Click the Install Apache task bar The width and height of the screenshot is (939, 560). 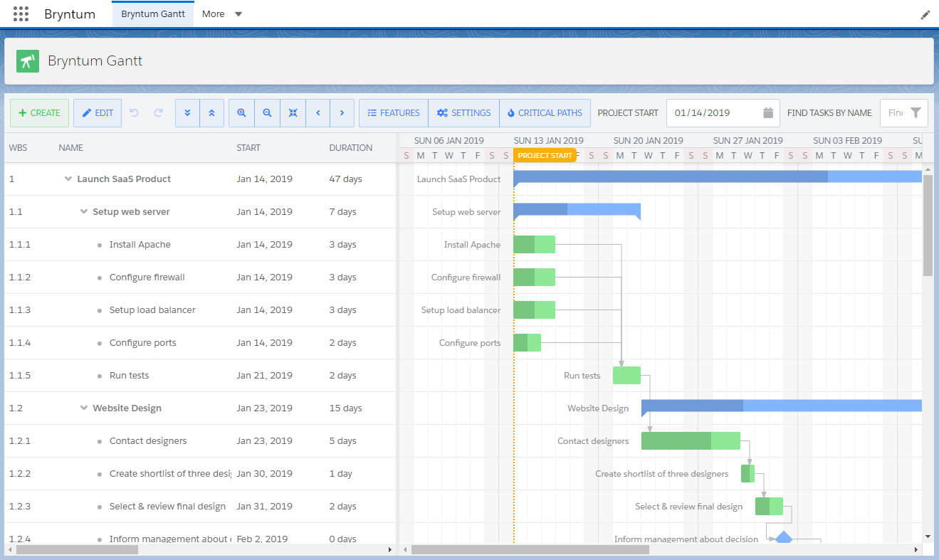(x=534, y=245)
